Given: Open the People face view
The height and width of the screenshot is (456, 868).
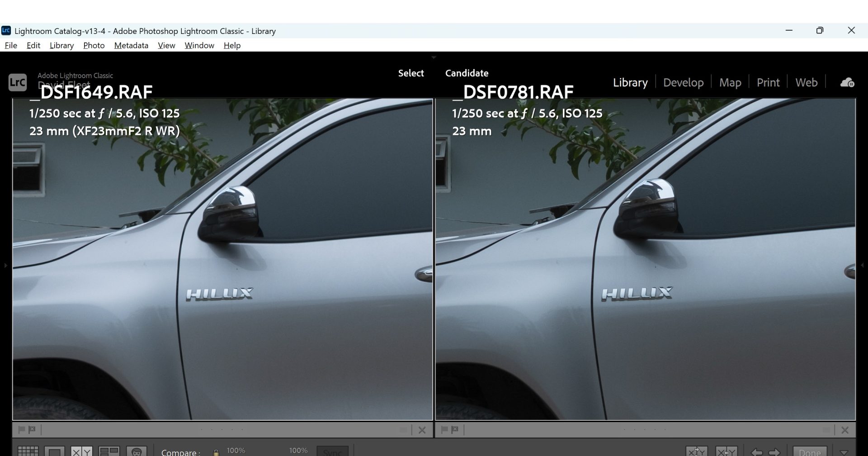Looking at the screenshot, I should (137, 451).
